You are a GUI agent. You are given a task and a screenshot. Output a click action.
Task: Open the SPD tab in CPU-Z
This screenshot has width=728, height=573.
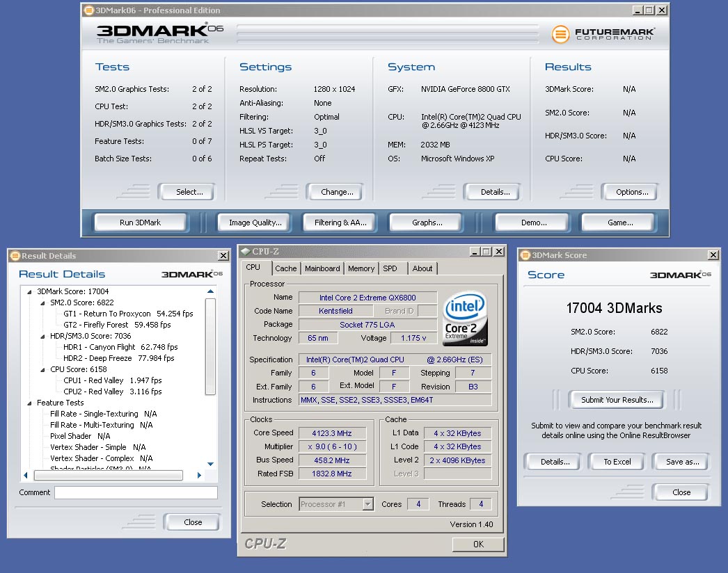click(390, 268)
